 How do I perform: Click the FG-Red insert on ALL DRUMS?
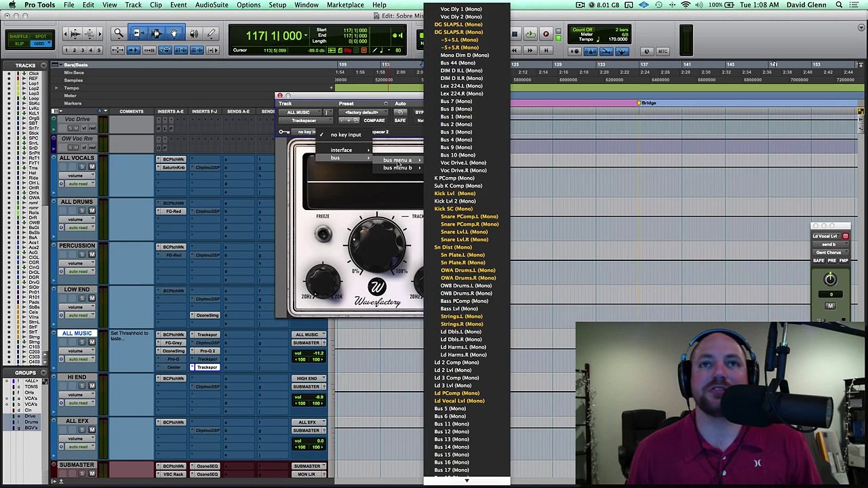coord(173,211)
